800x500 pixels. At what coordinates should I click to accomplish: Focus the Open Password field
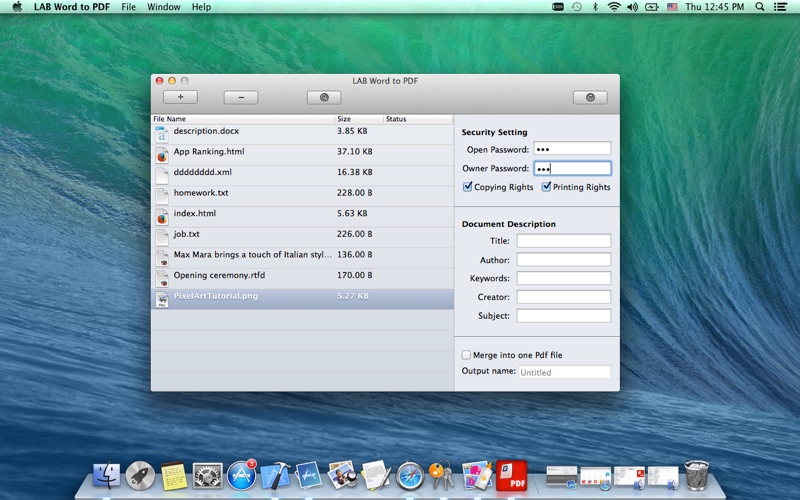click(572, 149)
